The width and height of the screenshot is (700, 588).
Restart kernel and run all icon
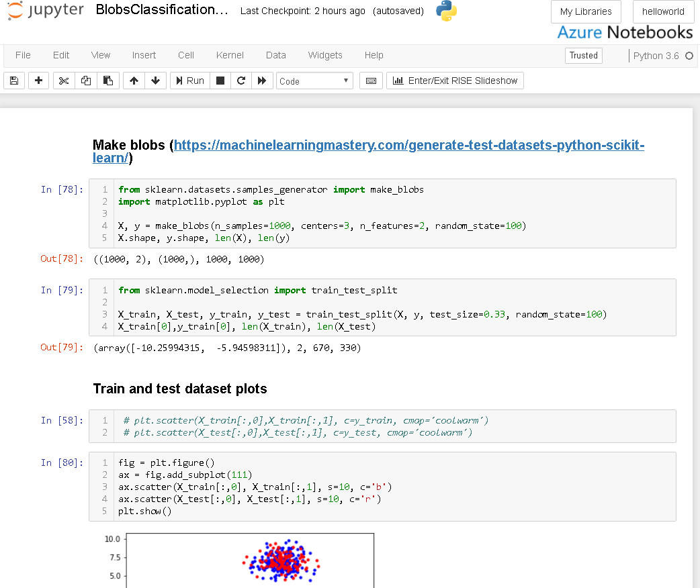pyautogui.click(x=262, y=81)
